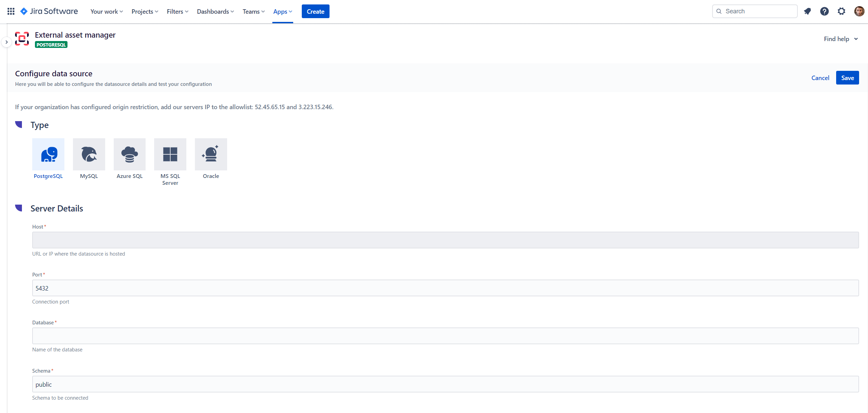Open the Your work dropdown menu
Image resolution: width=868 pixels, height=413 pixels.
pos(107,12)
